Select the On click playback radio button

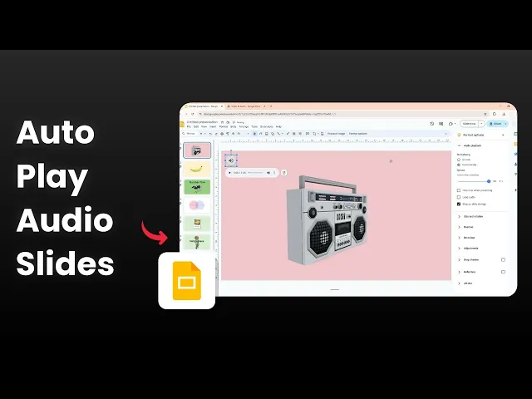coord(459,160)
